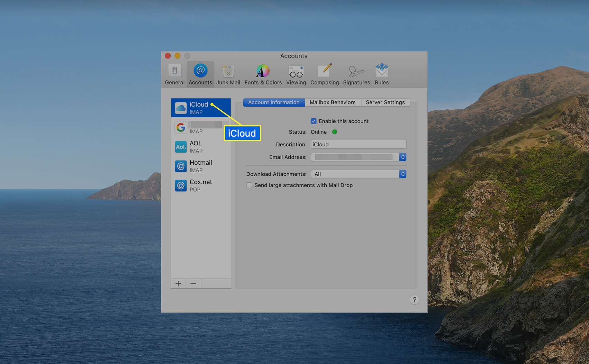Open help with the question mark button
Image resolution: width=589 pixels, height=364 pixels.
coord(414,300)
